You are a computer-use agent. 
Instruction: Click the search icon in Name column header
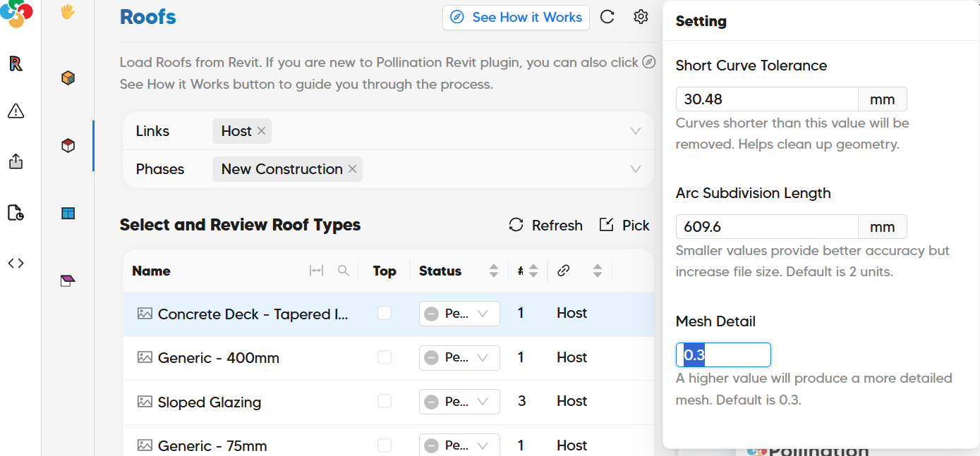(344, 271)
